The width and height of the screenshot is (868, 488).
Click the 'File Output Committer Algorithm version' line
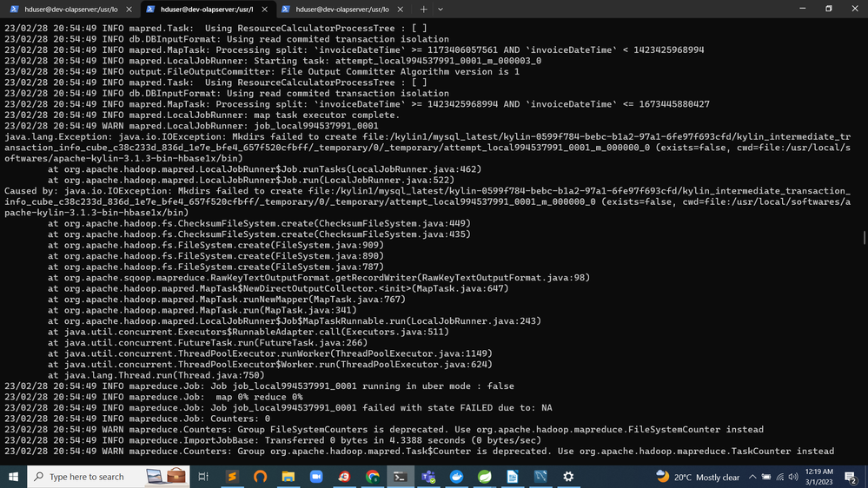pos(262,71)
